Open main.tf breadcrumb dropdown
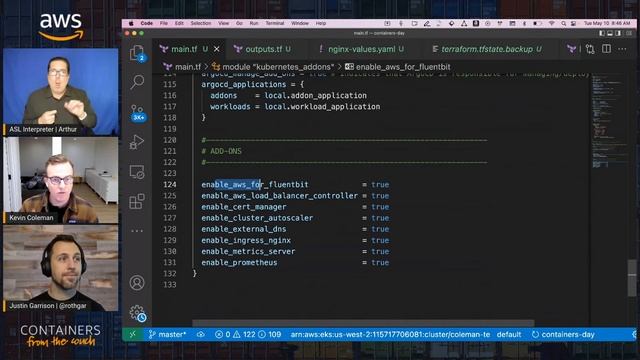Screen dimensions: 640x360 point(182,67)
